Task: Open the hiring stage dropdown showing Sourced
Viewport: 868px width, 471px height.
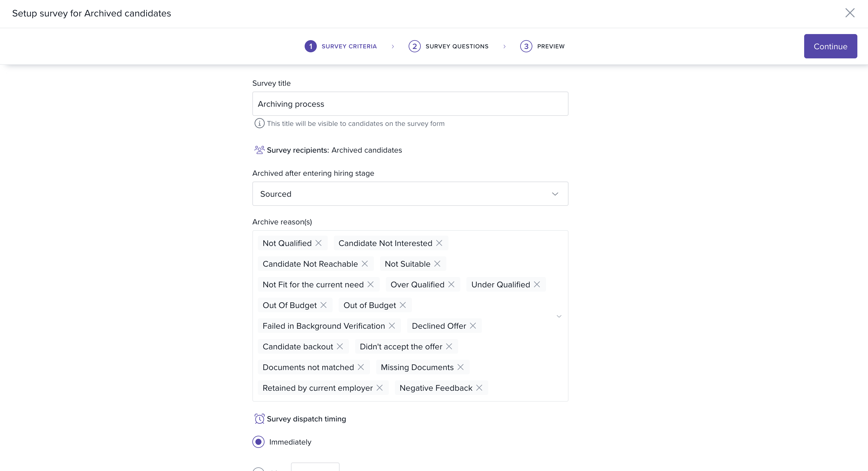Action: tap(410, 194)
